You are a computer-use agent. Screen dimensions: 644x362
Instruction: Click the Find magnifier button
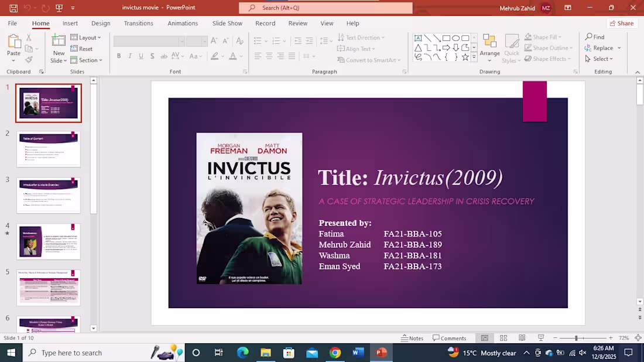click(595, 37)
